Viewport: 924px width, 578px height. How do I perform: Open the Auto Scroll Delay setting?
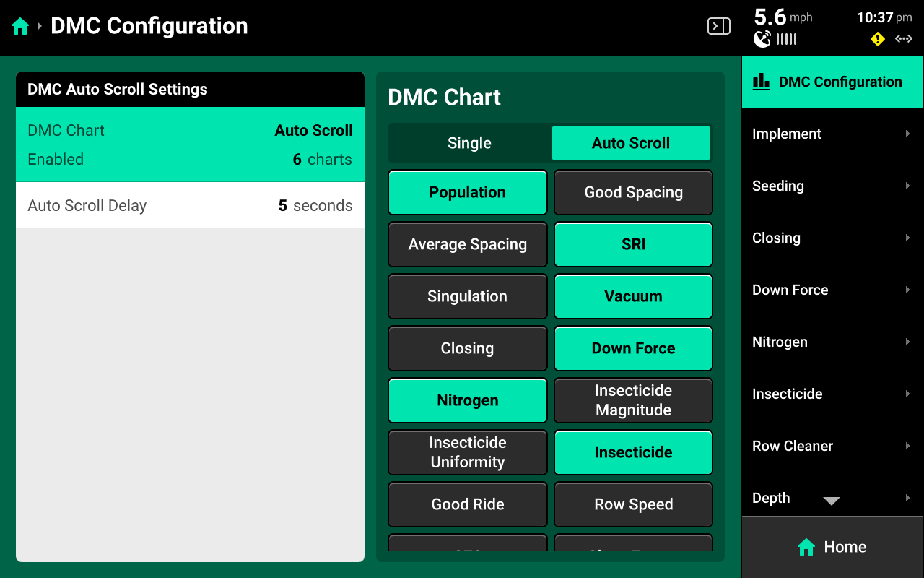point(190,205)
